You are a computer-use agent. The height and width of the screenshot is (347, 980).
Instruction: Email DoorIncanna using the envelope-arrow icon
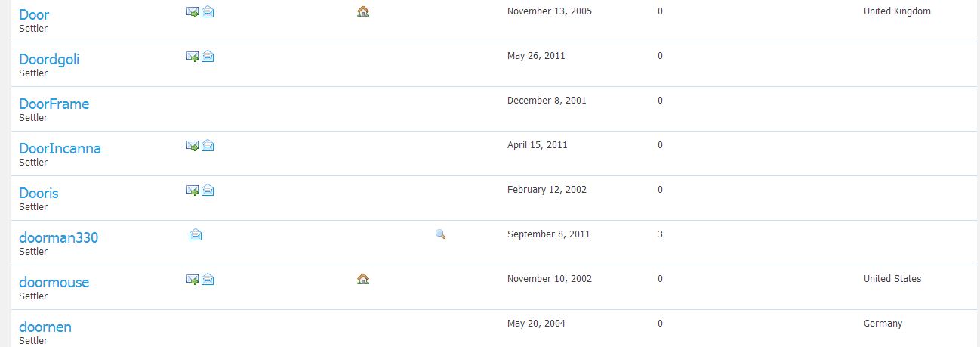click(x=193, y=145)
